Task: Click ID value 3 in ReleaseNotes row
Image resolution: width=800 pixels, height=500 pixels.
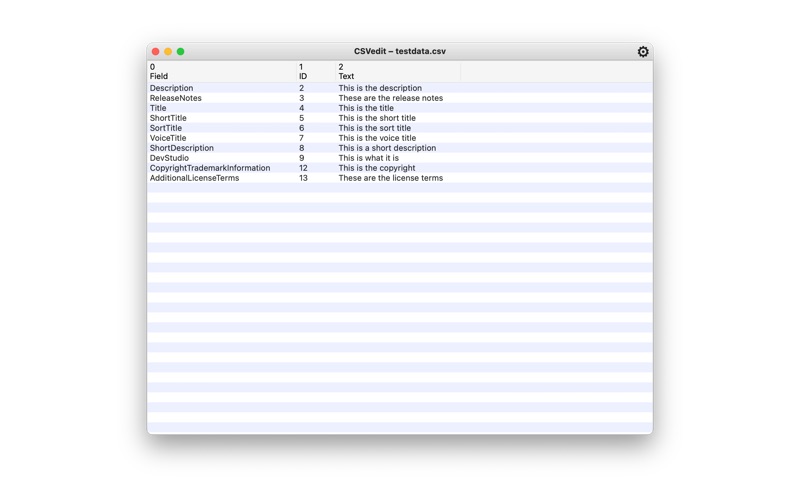Action: point(302,98)
